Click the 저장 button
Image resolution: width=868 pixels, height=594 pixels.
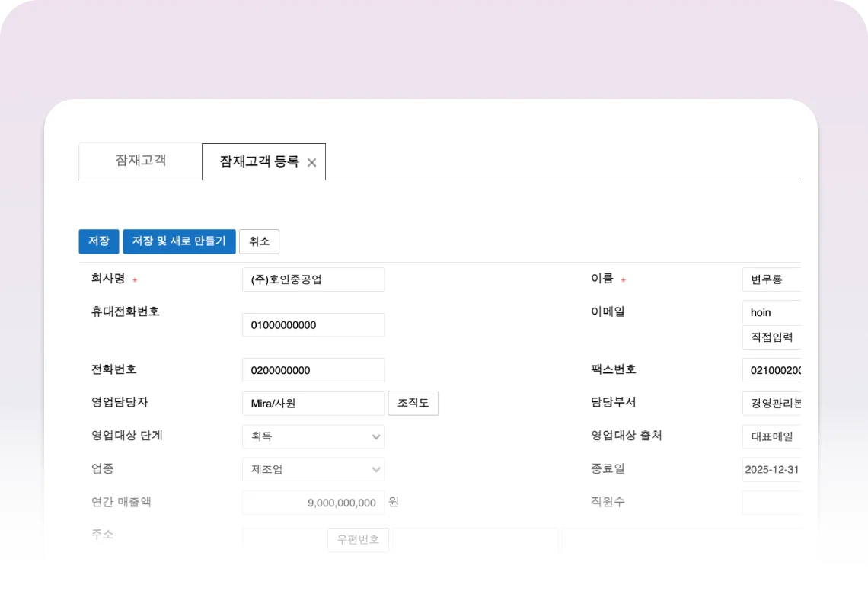tap(98, 241)
